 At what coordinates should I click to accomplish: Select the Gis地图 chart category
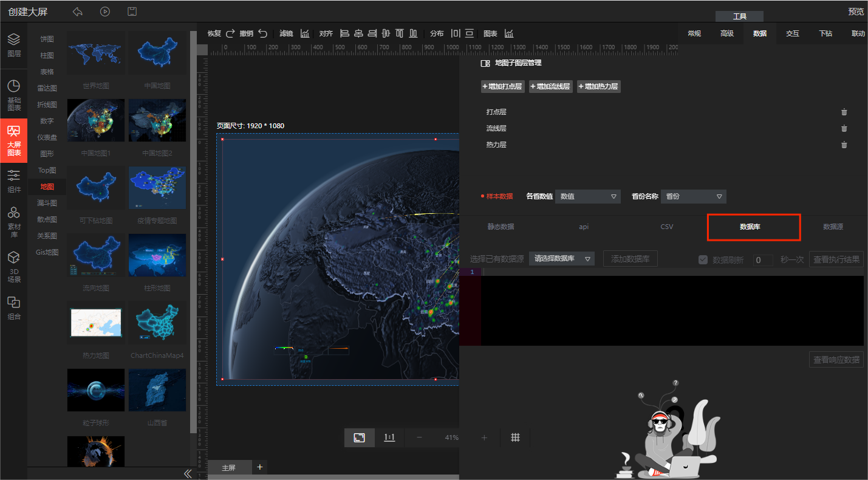(x=47, y=252)
